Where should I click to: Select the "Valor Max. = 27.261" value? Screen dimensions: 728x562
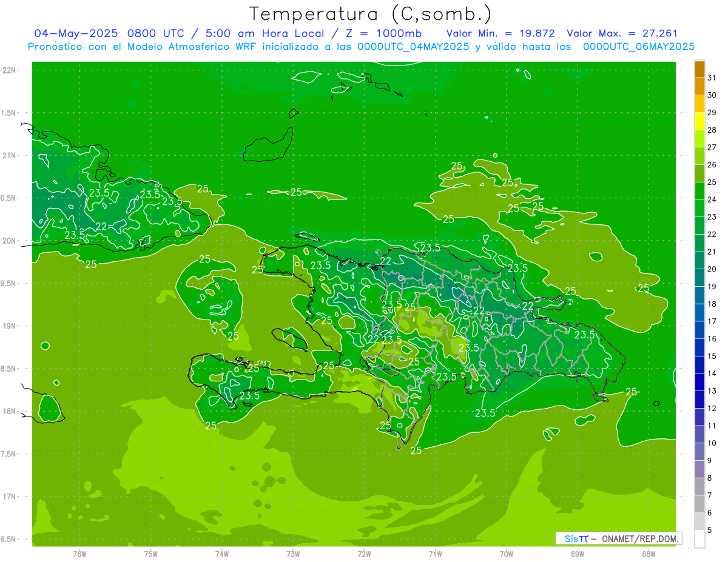[x=622, y=33]
